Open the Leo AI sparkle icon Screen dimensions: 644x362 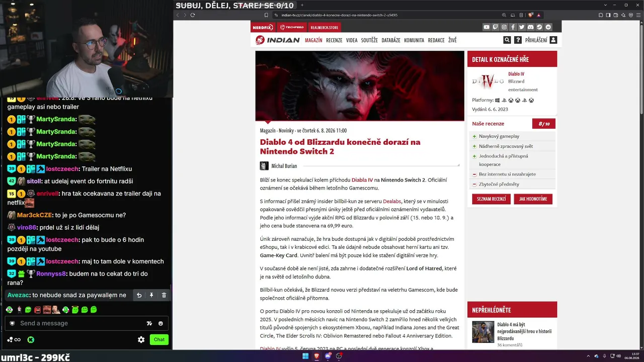tap(623, 15)
